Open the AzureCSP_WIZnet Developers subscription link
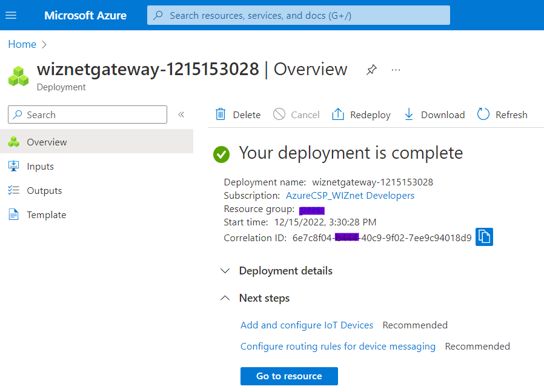 point(350,196)
